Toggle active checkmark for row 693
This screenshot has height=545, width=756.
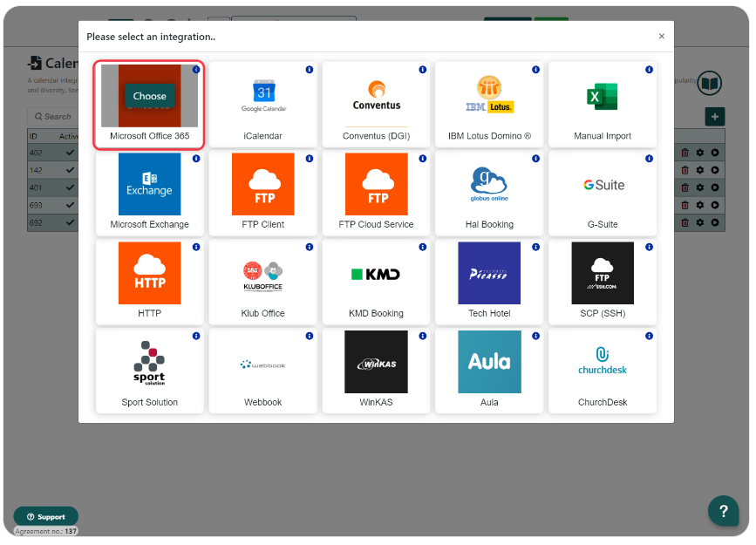coord(70,205)
